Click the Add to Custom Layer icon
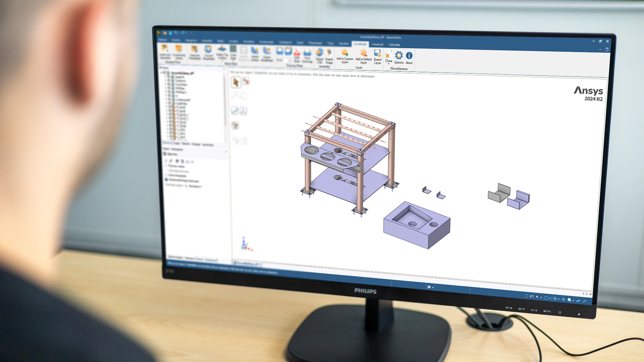 (344, 53)
